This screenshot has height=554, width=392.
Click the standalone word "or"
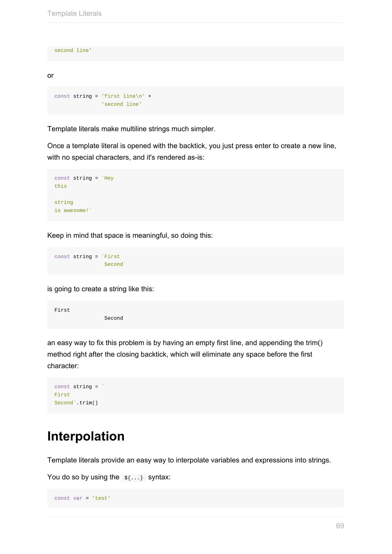50,75
